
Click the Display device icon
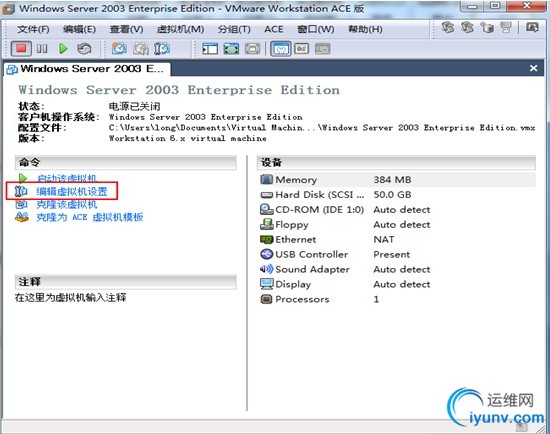click(x=267, y=284)
